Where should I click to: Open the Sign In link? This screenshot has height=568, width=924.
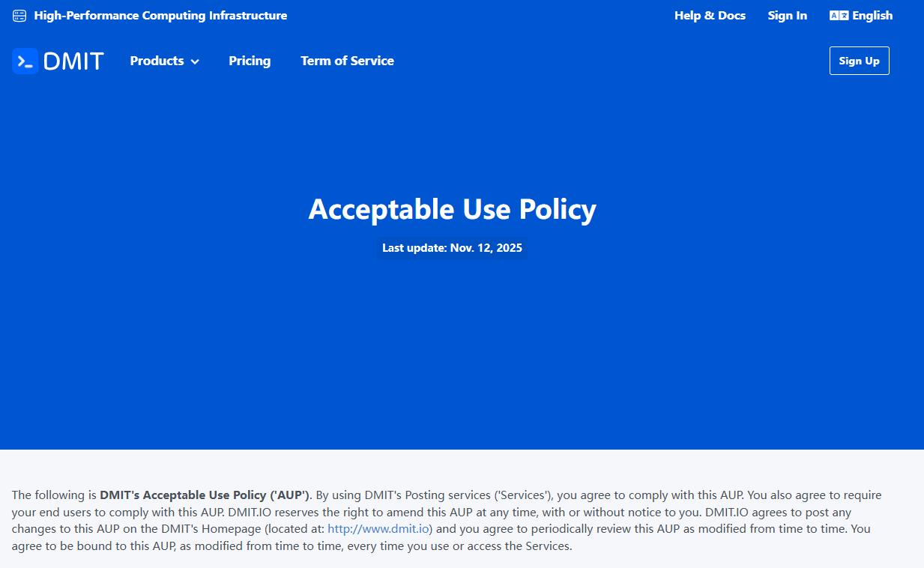(787, 16)
